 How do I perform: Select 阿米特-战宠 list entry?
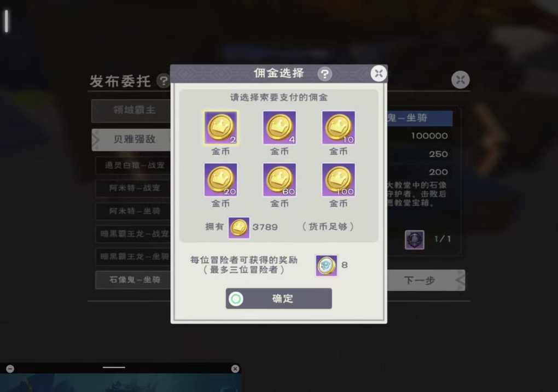pos(133,188)
